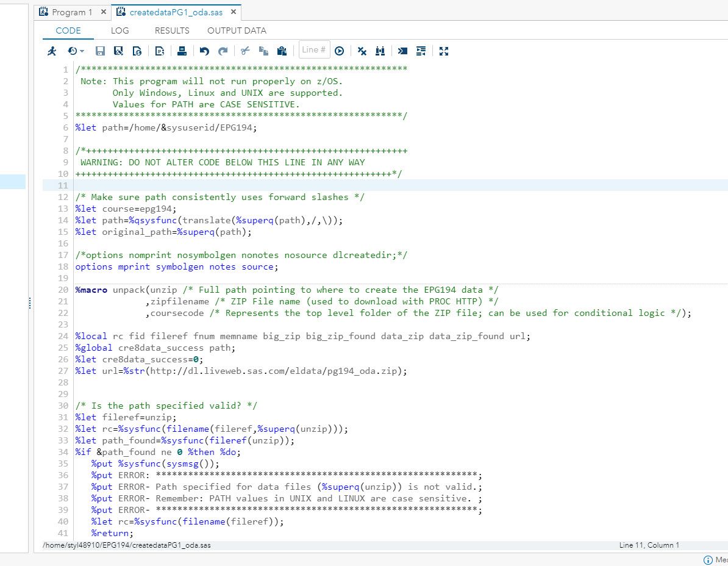Open Find and Replace
The image size is (728, 566).
[380, 51]
